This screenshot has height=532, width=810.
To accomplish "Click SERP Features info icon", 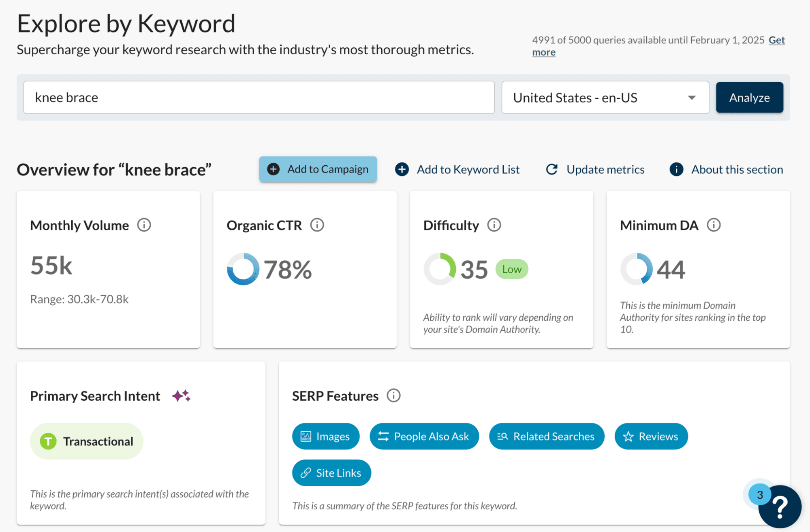I will 393,396.
